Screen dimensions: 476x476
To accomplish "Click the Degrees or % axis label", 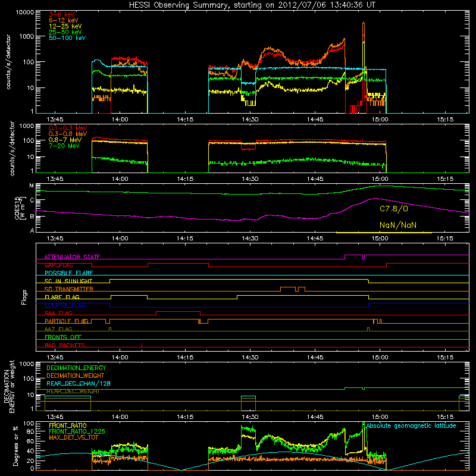I will (x=15, y=446).
